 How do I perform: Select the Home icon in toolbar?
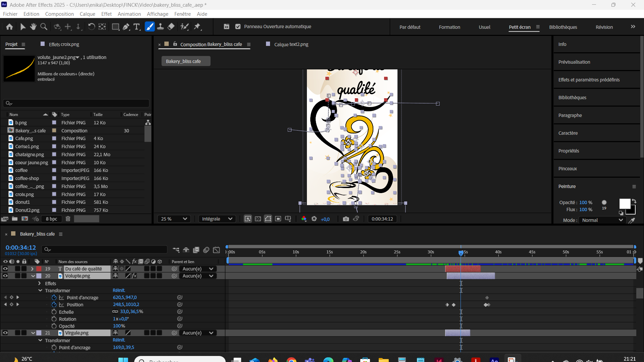(9, 27)
